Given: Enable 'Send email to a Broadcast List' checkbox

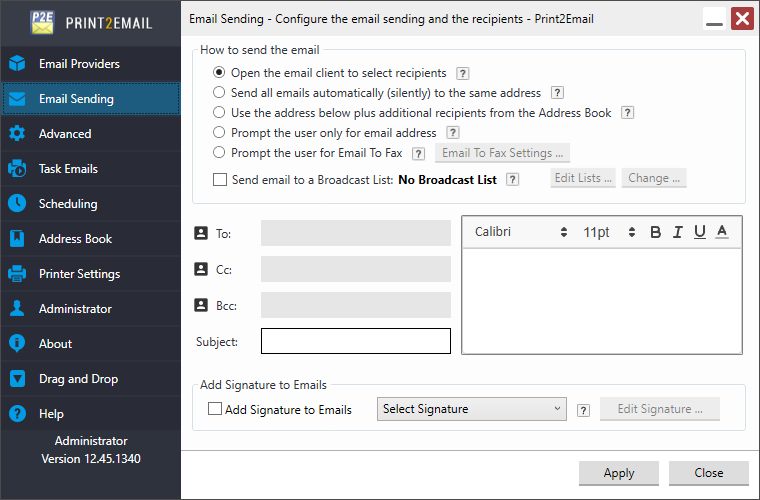Looking at the screenshot, I should coord(220,180).
